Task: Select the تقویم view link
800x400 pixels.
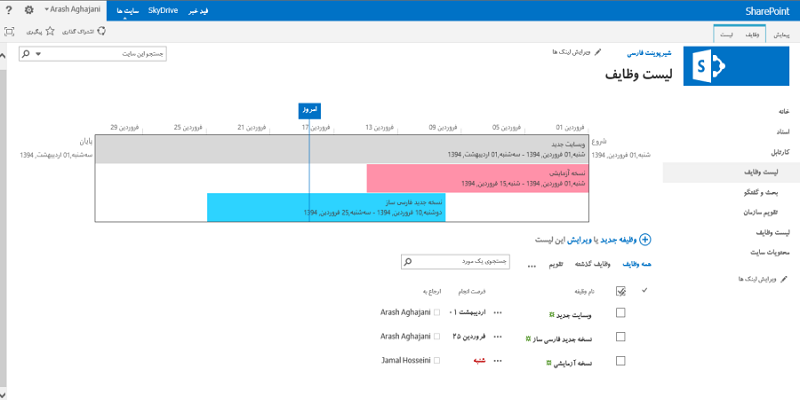Action: pyautogui.click(x=556, y=264)
